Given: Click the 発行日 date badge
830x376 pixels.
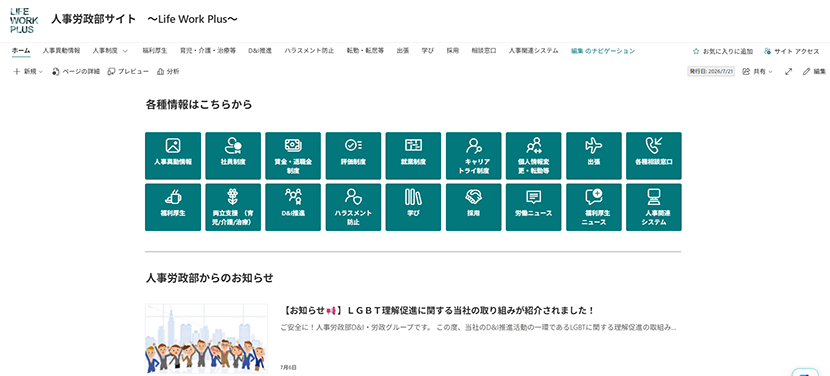Looking at the screenshot, I should tap(711, 71).
